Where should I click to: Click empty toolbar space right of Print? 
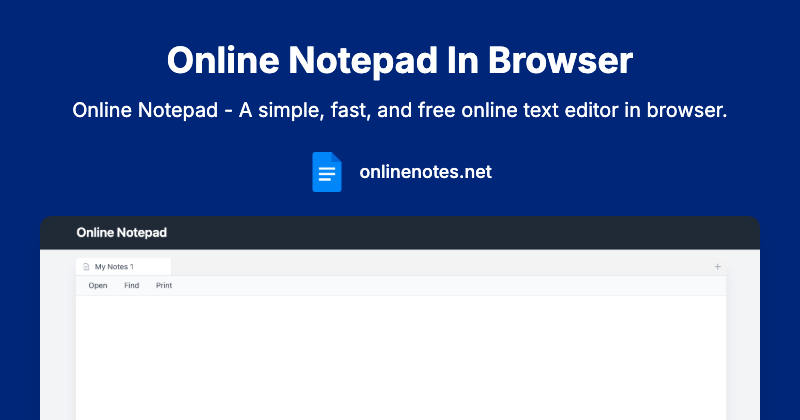(450, 286)
